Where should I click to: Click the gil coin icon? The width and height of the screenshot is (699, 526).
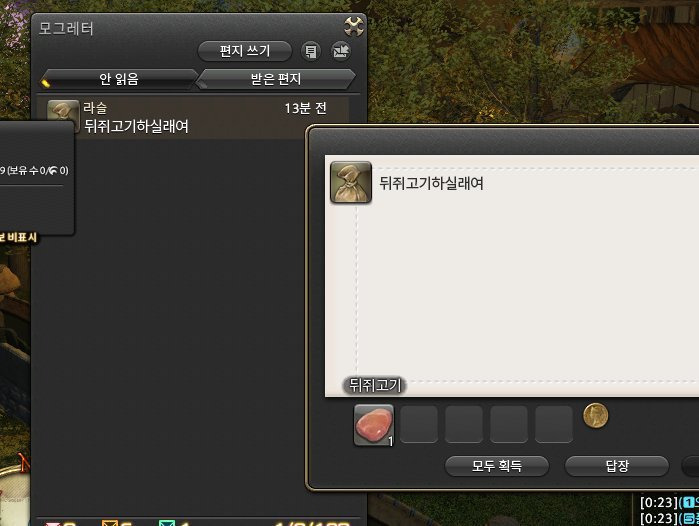pyautogui.click(x=595, y=415)
